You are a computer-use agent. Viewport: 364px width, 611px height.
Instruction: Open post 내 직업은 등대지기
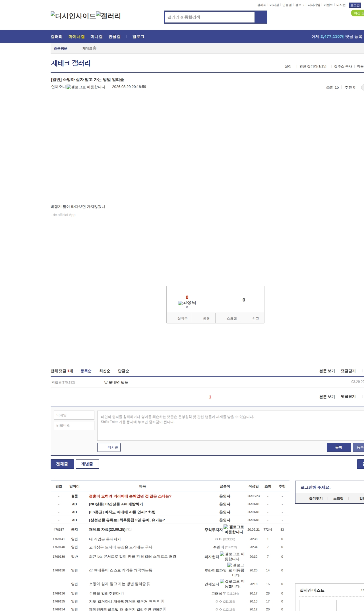click(105, 539)
